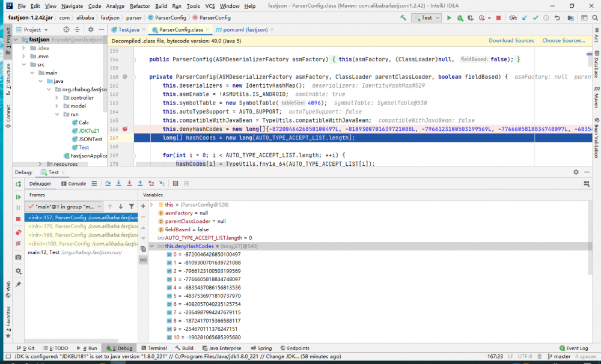Collapse the this.denyHashCodes variable node

tap(153, 246)
